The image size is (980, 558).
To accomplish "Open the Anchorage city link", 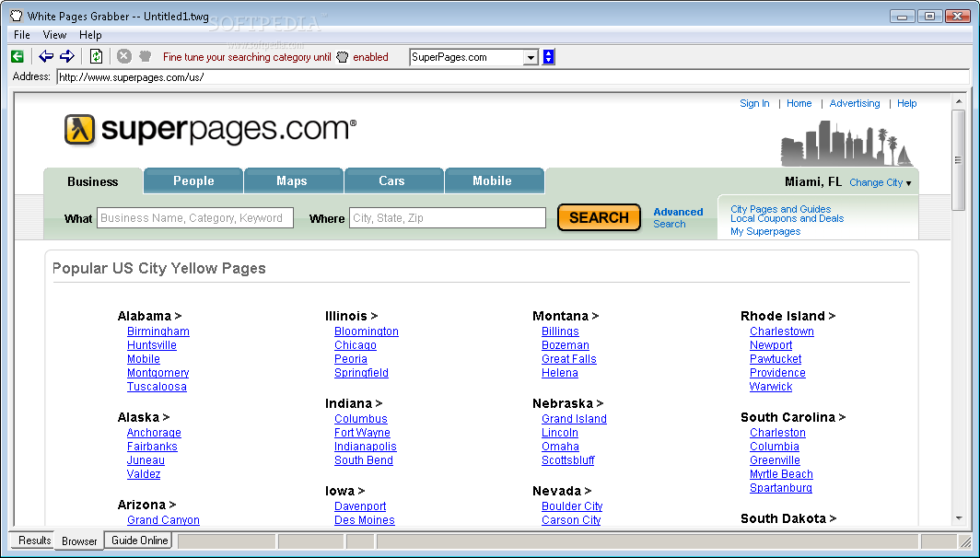I will click(x=154, y=433).
